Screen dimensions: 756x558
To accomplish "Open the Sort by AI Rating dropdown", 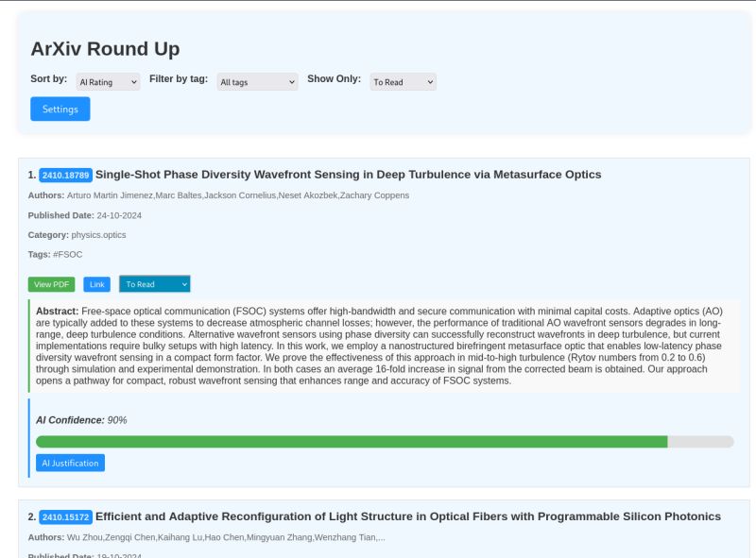I will tap(108, 82).
